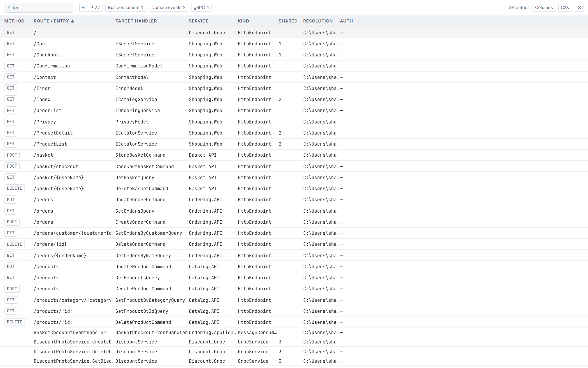Viewport: 588px width, 368px height.
Task: Click the GetProductByIdQuery handler cell
Action: 142,311
